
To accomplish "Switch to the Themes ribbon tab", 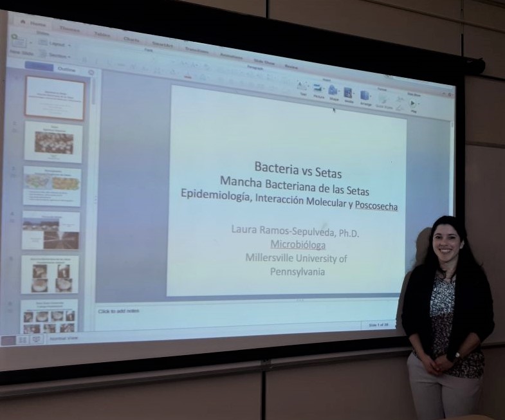I will pyautogui.click(x=69, y=29).
